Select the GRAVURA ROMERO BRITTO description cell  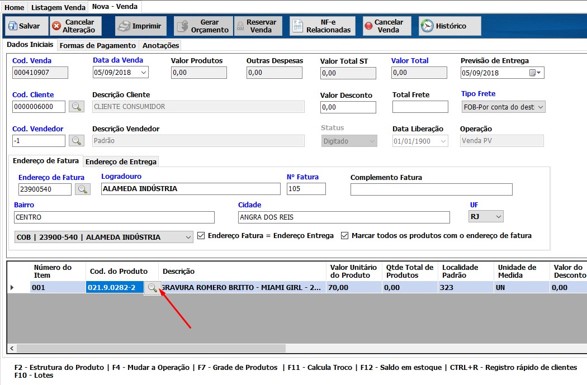243,288
